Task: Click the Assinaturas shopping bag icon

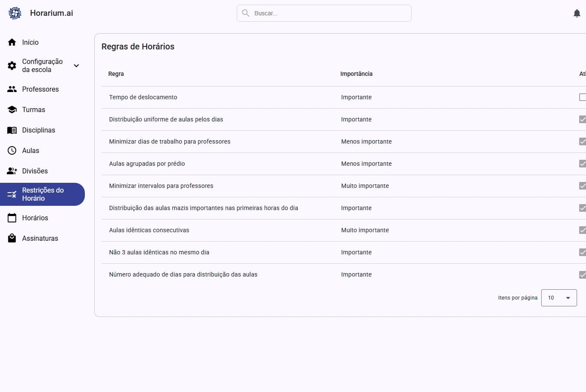Action: (12, 238)
